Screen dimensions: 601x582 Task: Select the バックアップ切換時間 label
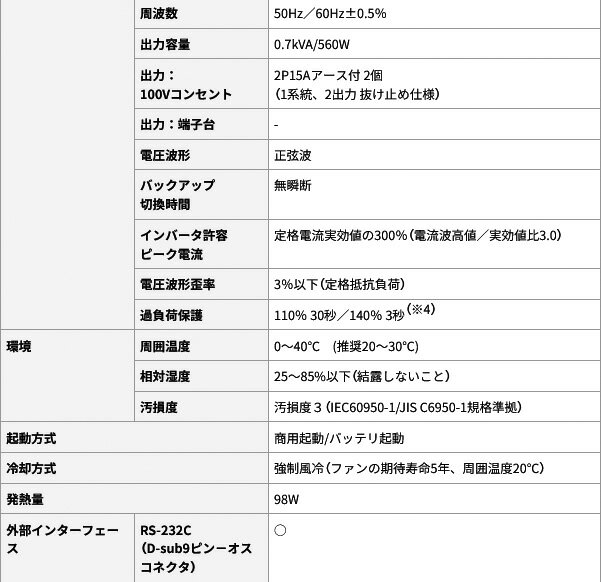tap(177, 195)
